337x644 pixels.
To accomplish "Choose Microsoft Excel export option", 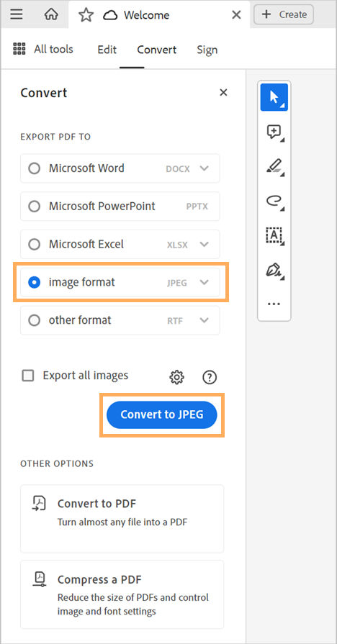I will [120, 245].
